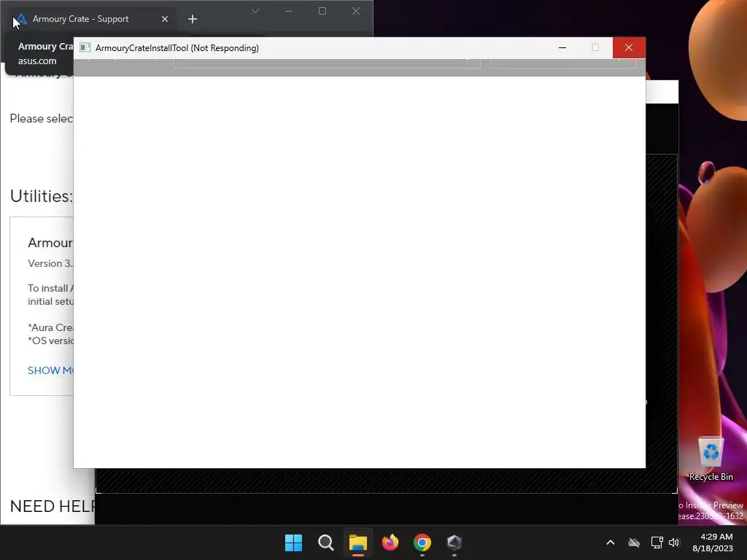Click the date 8/18/2023 in taskbar
Viewport: 747px width, 560px height.
712,548
